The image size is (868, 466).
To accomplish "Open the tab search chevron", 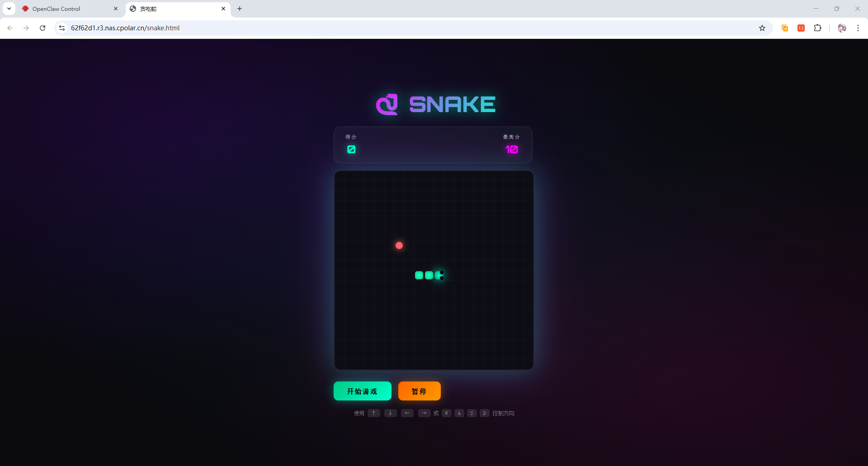I will [9, 9].
